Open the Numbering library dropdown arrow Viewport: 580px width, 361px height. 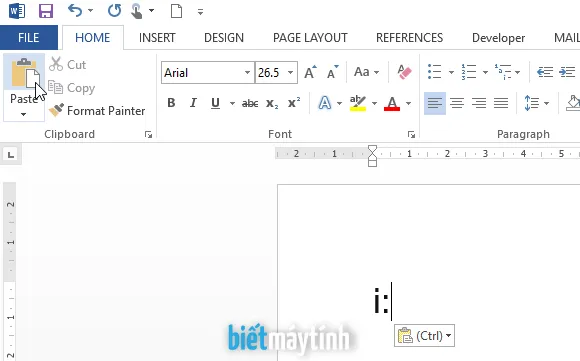click(485, 72)
